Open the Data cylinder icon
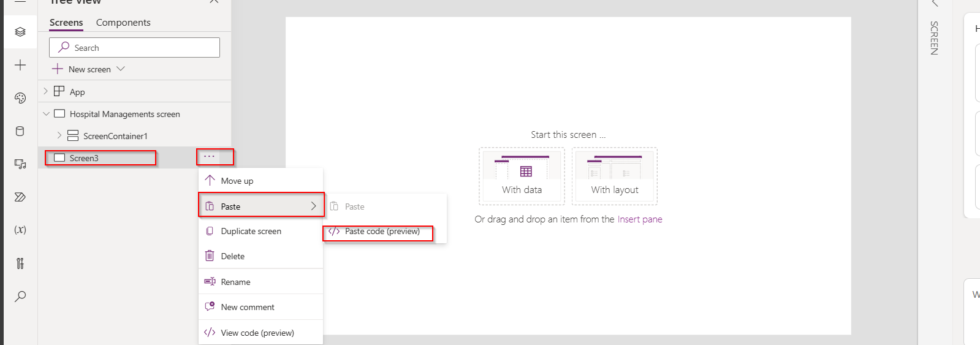This screenshot has height=345, width=980. (20, 131)
